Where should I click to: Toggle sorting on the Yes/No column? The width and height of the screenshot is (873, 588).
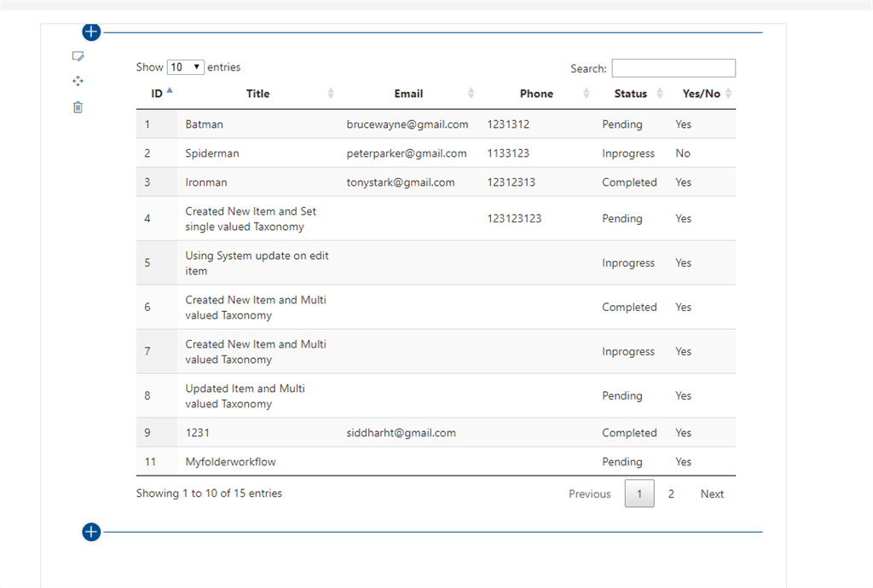coord(730,94)
